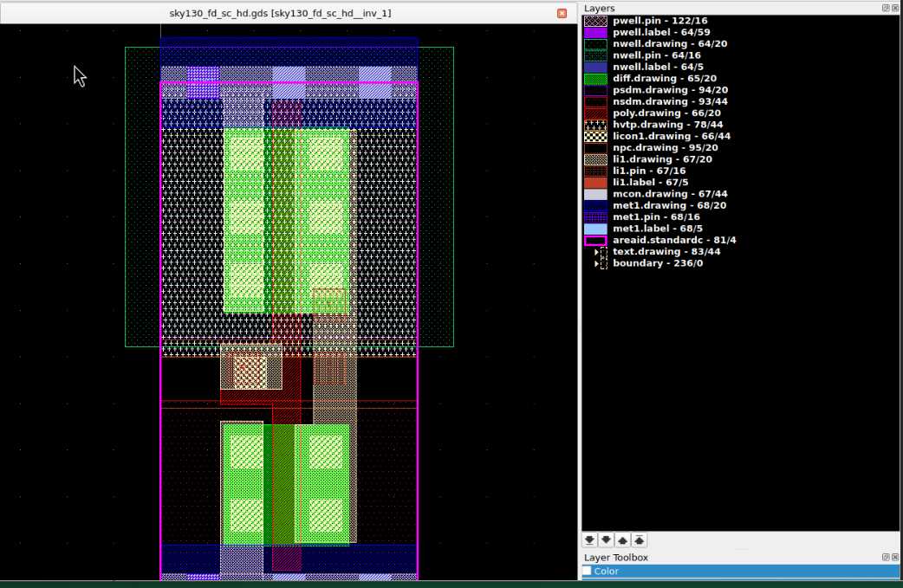Click the diff.drawing green color swatch
This screenshot has height=588, width=903.
[595, 79]
